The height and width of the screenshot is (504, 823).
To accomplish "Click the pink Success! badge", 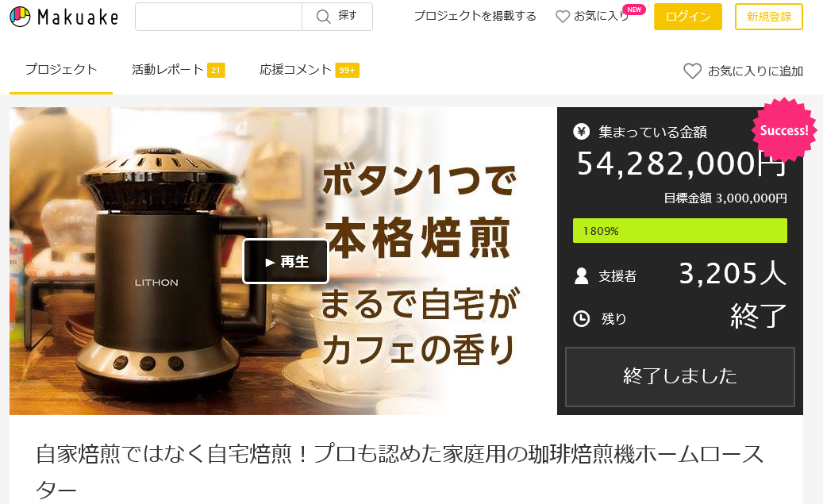I will click(x=784, y=129).
